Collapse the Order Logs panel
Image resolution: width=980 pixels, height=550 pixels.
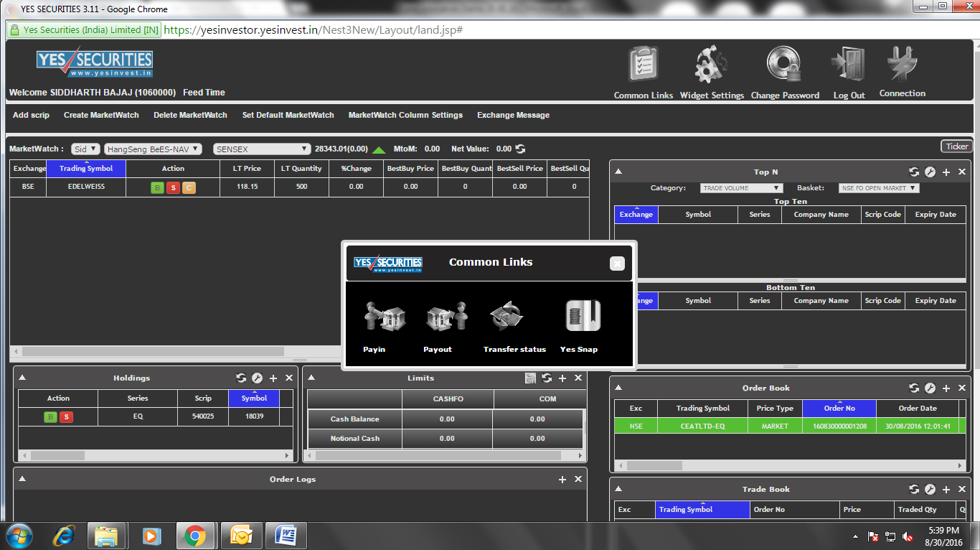point(22,480)
